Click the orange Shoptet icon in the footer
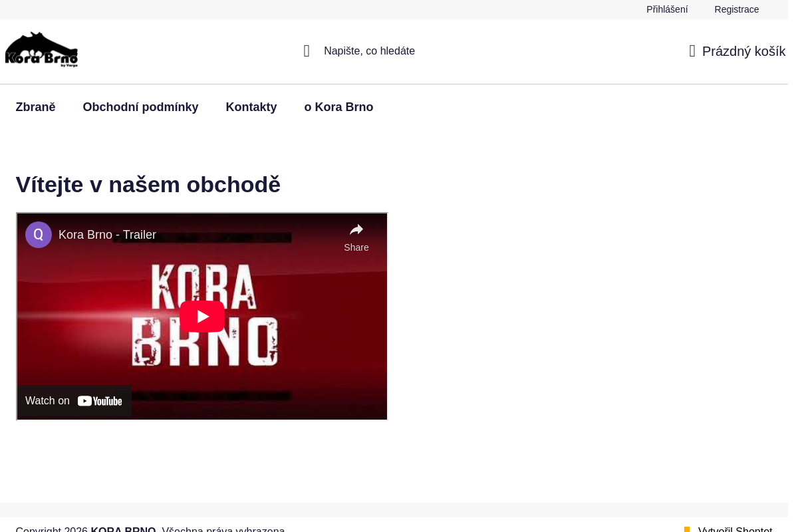798x532 pixels. (686, 529)
